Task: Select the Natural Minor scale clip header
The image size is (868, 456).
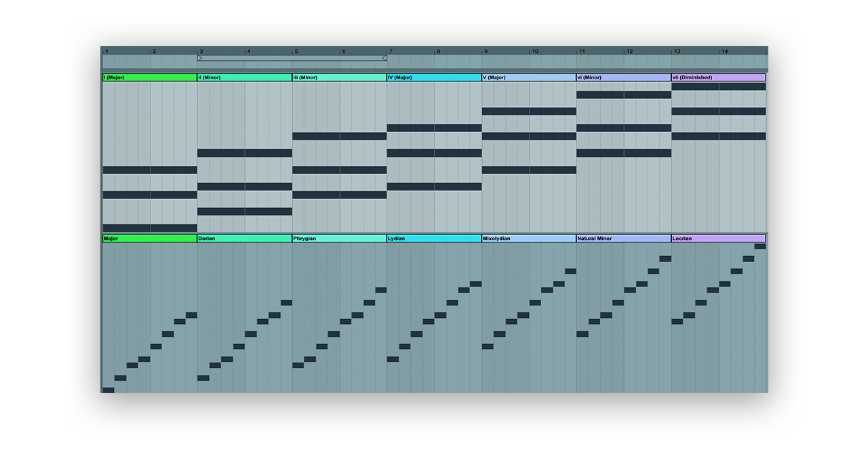Action: pyautogui.click(x=624, y=239)
